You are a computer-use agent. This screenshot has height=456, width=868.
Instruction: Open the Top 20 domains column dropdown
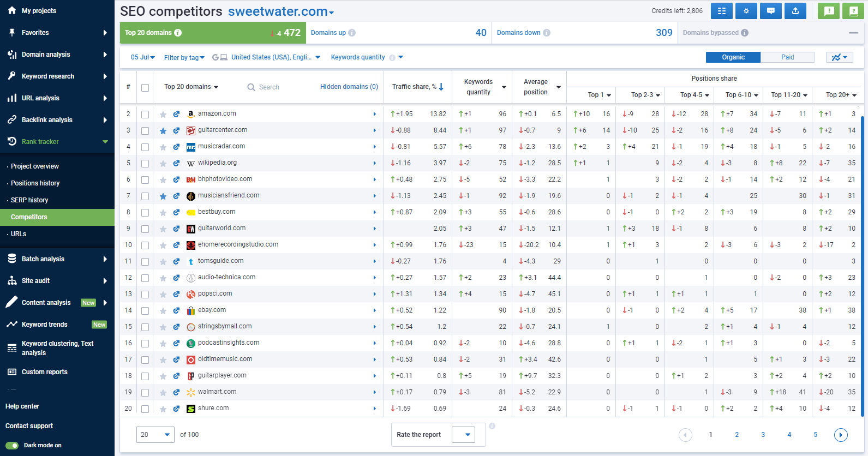191,87
